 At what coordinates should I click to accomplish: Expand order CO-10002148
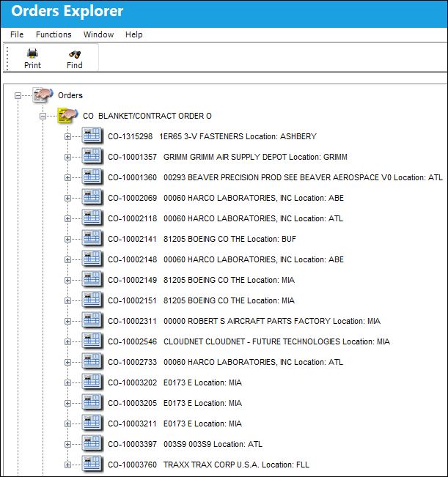click(67, 260)
